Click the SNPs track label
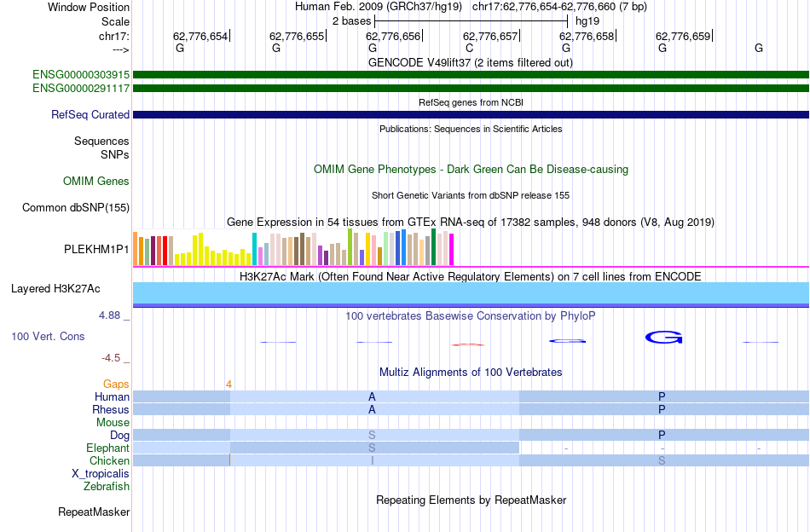810x532 pixels. coord(115,154)
